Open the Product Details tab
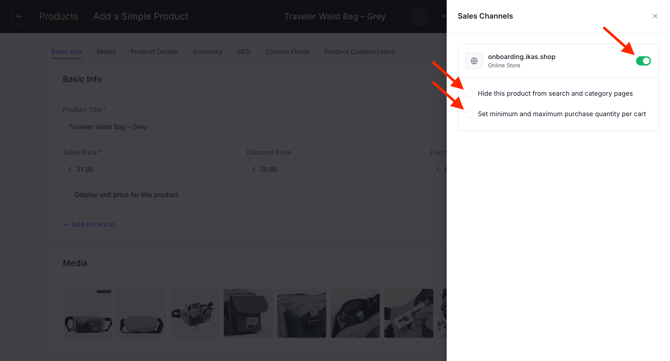This screenshot has height=361, width=670. pyautogui.click(x=154, y=52)
